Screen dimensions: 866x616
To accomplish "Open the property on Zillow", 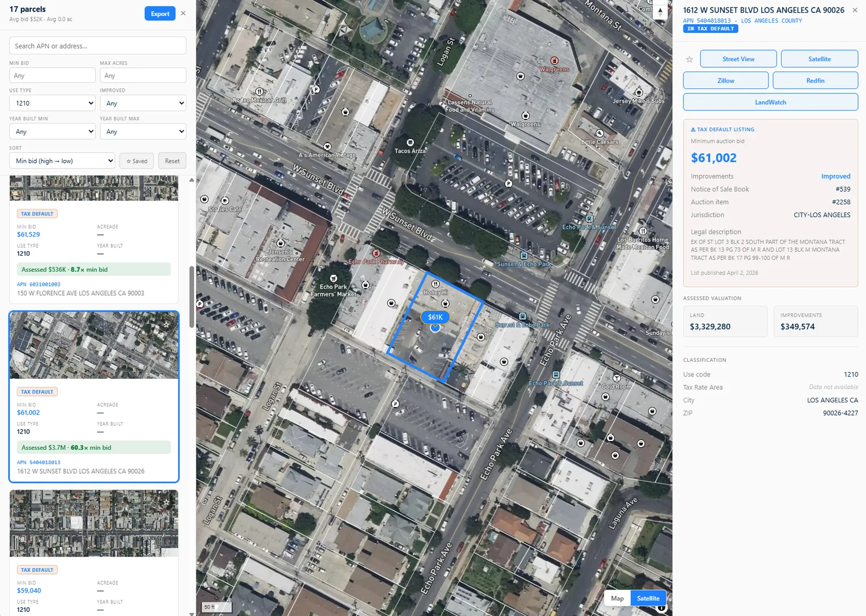I will tap(726, 81).
